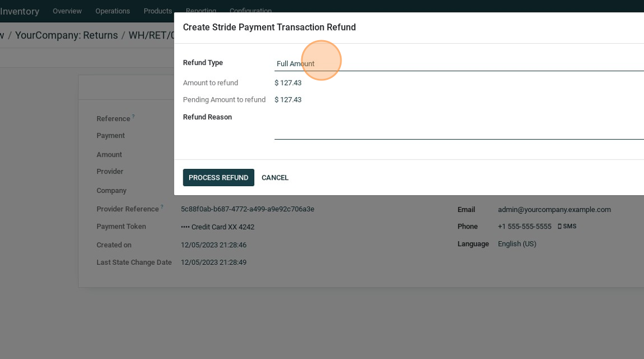Image resolution: width=644 pixels, height=359 pixels.
Task: Click the dialog title Create Stride Payment Transaction Refund
Action: (269, 27)
